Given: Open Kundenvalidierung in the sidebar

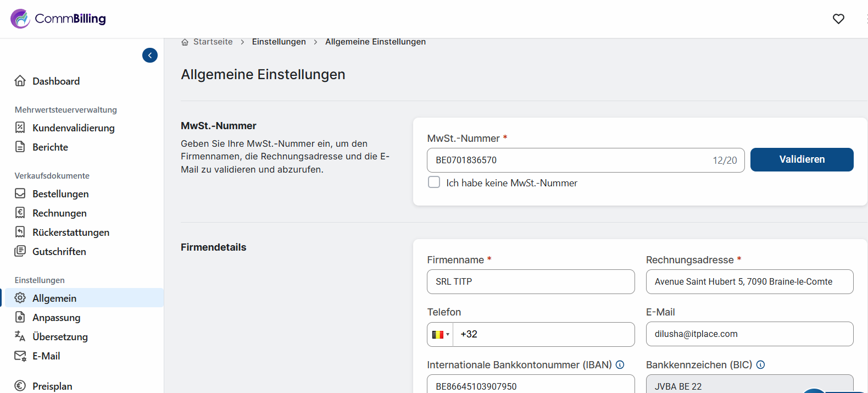Looking at the screenshot, I should click(73, 128).
